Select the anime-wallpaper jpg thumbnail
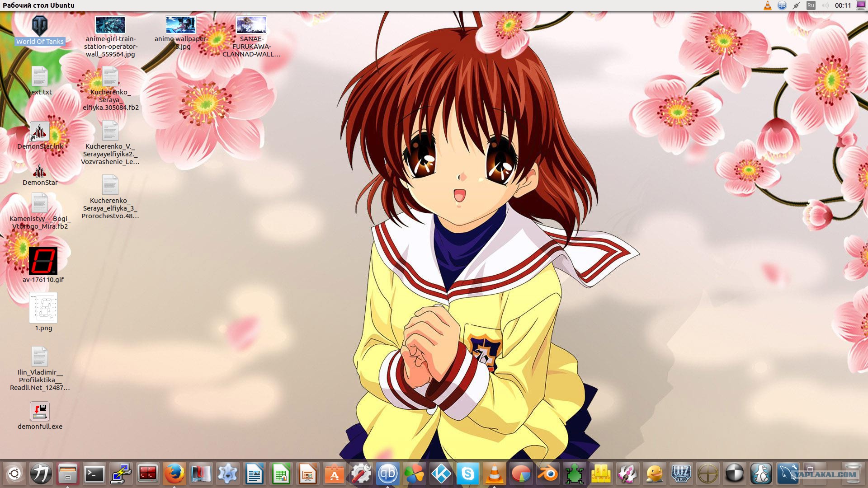Screen dimensions: 868x488 pyautogui.click(x=181, y=25)
